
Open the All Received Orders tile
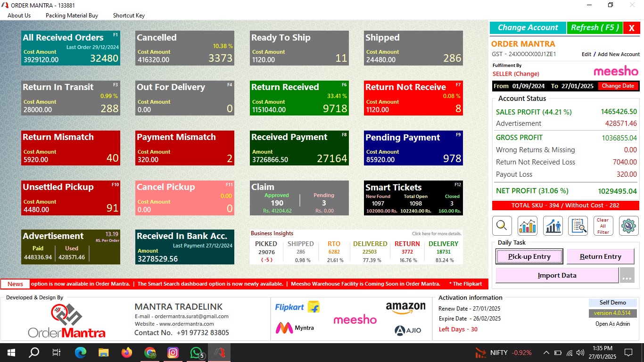pos(71,48)
